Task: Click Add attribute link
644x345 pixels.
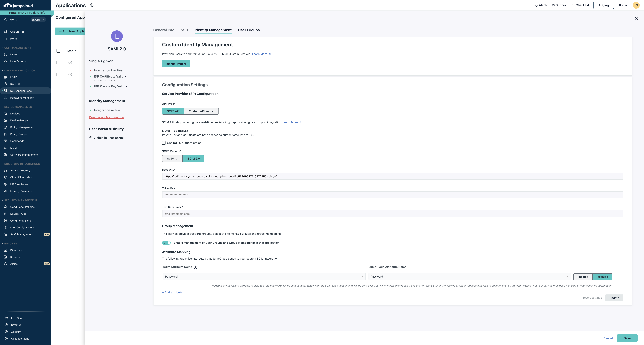Action: click(172, 293)
